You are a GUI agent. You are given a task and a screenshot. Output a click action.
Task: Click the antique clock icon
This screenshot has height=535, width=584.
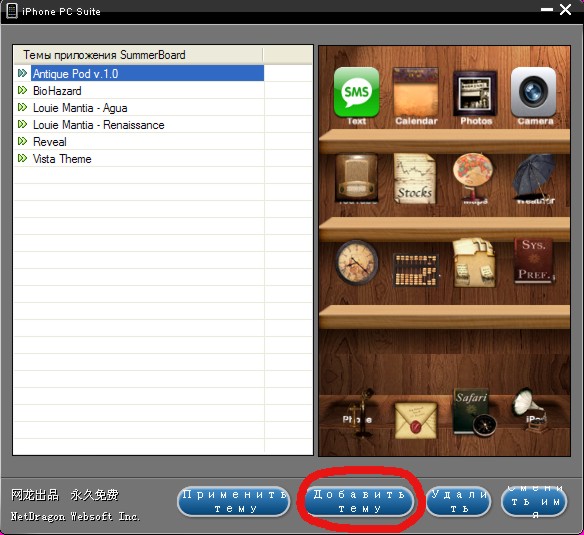(x=356, y=262)
